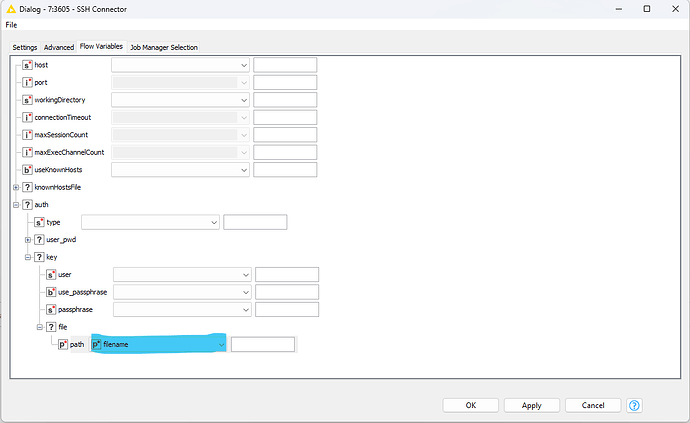The image size is (690, 423).
Task: Click the boolean icon beside use_passphrase
Action: (x=52, y=292)
